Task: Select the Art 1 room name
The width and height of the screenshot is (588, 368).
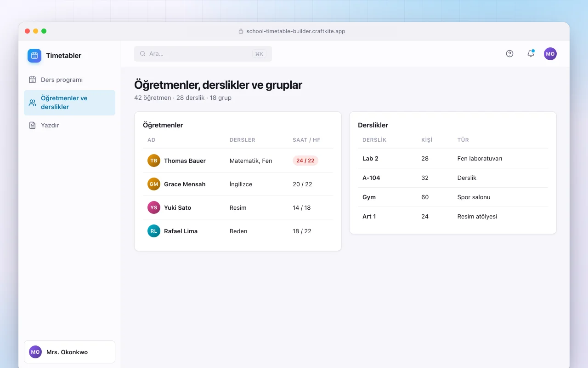Action: coord(369,216)
